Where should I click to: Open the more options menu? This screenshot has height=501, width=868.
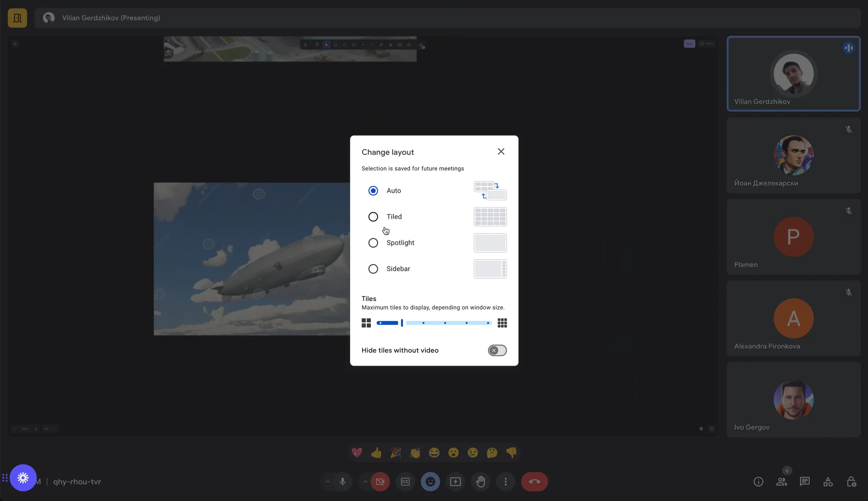coord(505,482)
